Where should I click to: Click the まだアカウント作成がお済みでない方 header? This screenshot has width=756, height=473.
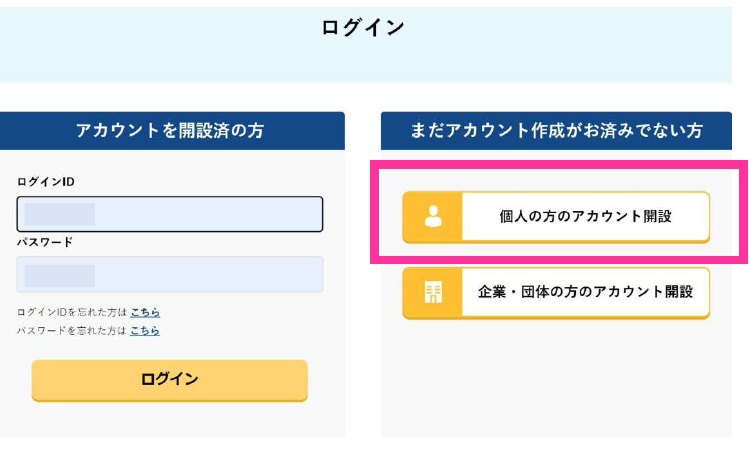click(x=556, y=131)
